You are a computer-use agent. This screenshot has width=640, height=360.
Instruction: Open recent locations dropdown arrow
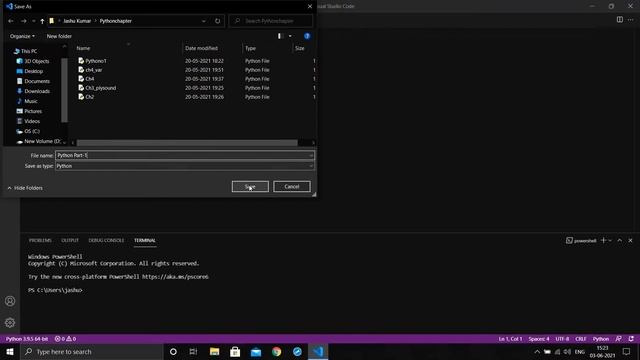click(33, 21)
